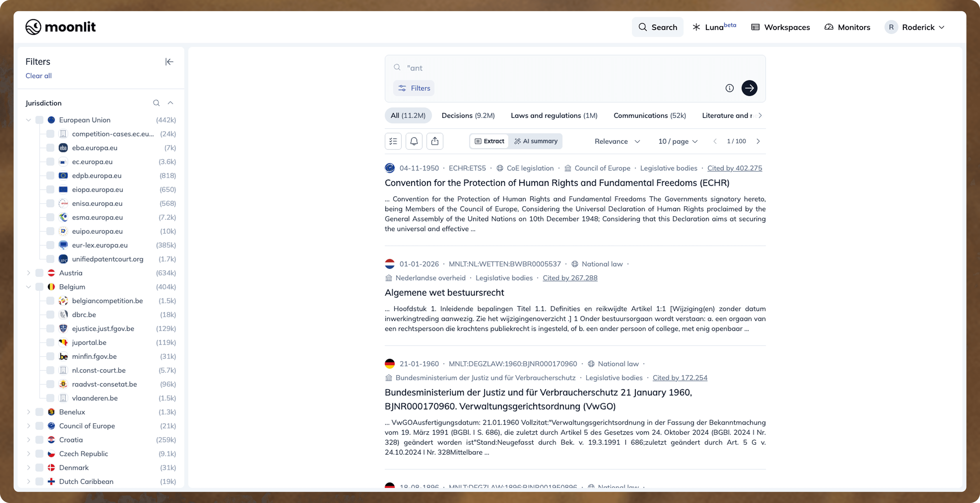Image resolution: width=980 pixels, height=503 pixels.
Task: Open the search info icon
Action: coord(729,88)
